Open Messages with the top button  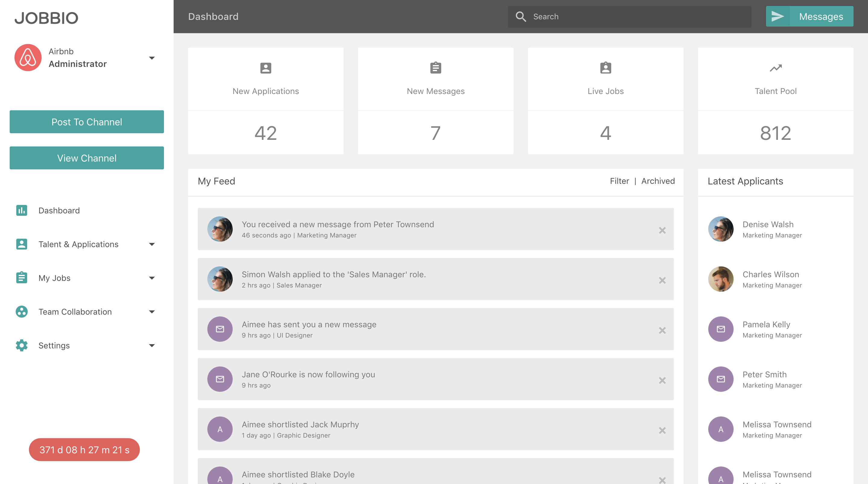809,16
